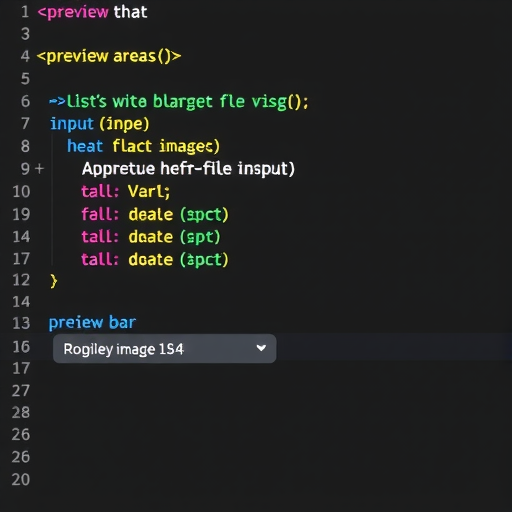Screen dimensions: 512x512
Task: Click the dropdown chevron arrow
Action: point(261,348)
